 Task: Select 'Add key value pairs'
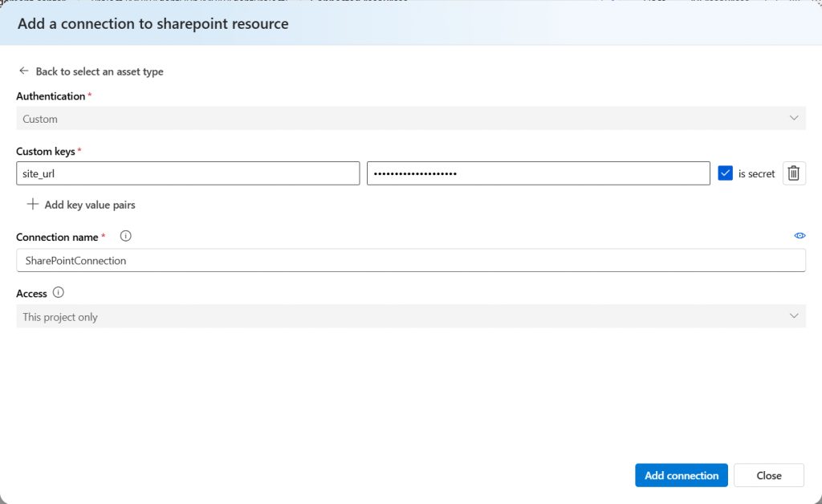[x=89, y=205]
